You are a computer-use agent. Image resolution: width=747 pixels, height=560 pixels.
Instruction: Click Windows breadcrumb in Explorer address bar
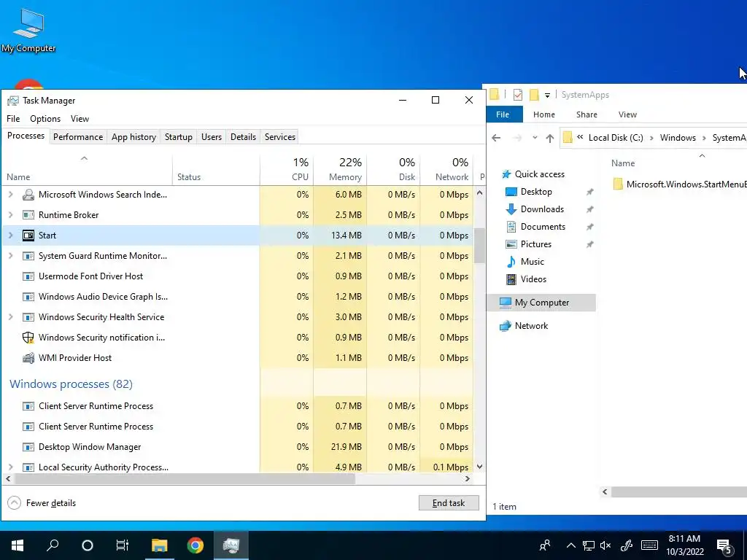pyautogui.click(x=678, y=138)
